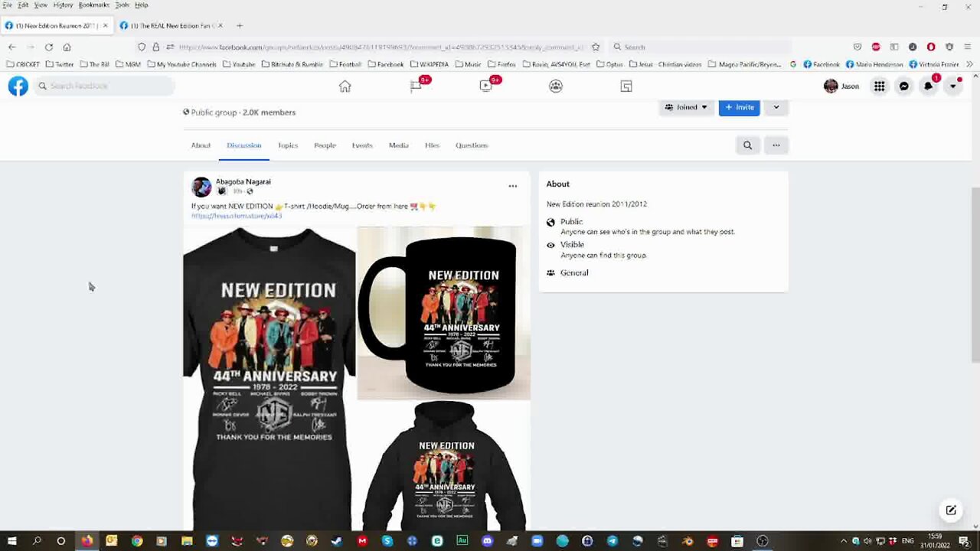This screenshot has height=551, width=980.
Task: Open the Tools menu
Action: tap(122, 5)
